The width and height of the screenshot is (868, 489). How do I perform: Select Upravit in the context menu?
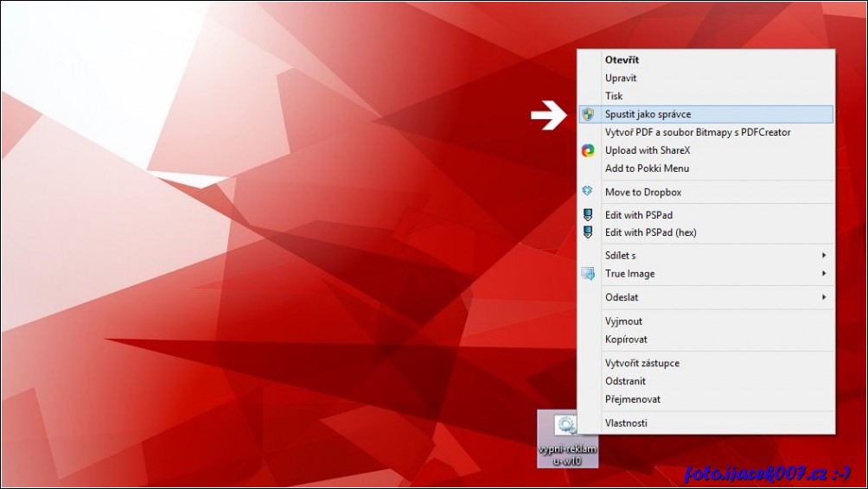pos(621,78)
